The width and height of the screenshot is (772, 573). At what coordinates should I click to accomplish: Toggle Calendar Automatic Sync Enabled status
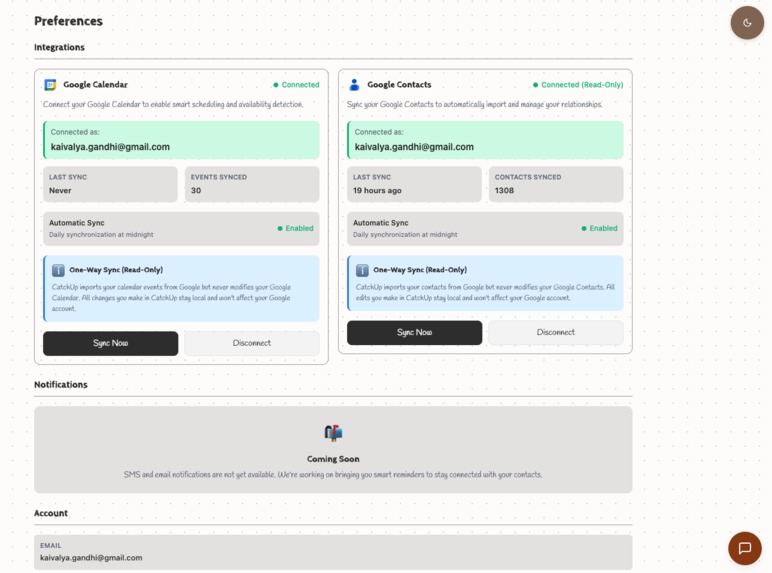(x=295, y=228)
